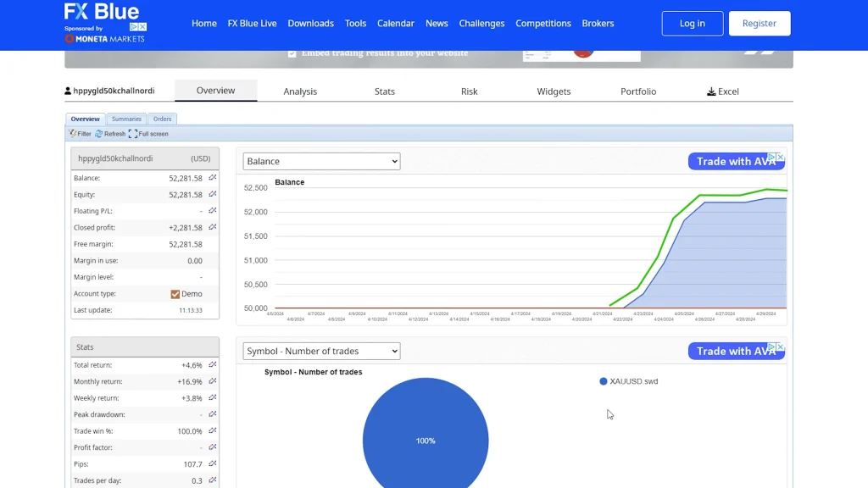
Task: Toggle the embed trading results checkbox
Action: click(292, 53)
